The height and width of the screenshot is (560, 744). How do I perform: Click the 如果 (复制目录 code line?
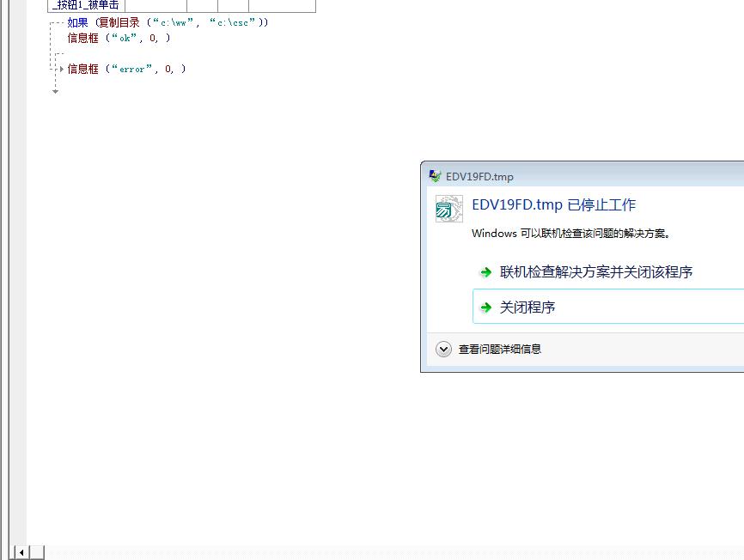[168, 22]
